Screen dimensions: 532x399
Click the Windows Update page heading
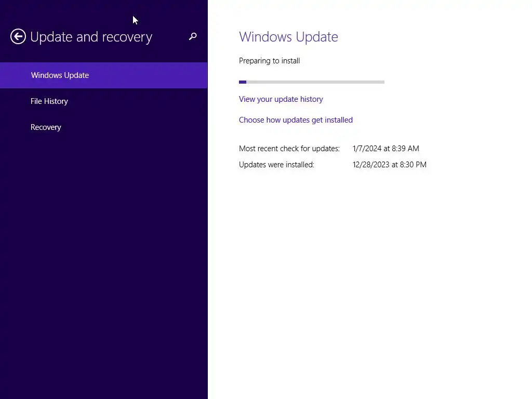288,37
